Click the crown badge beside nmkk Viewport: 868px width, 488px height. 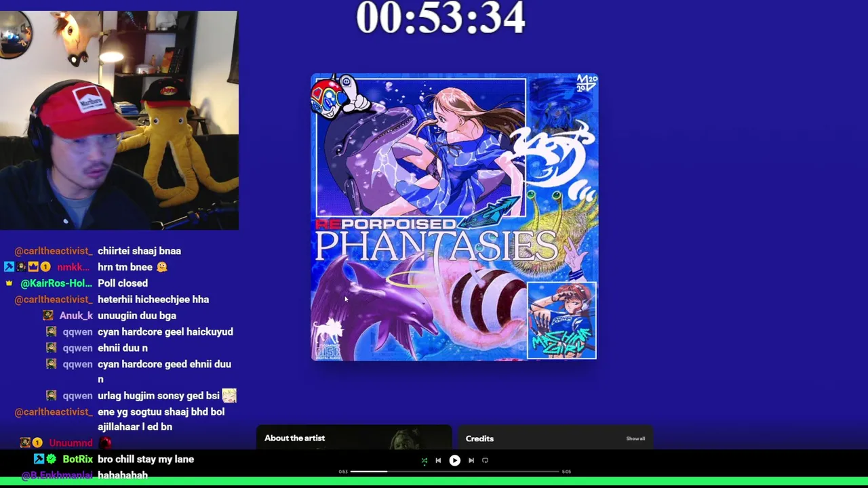click(x=33, y=267)
